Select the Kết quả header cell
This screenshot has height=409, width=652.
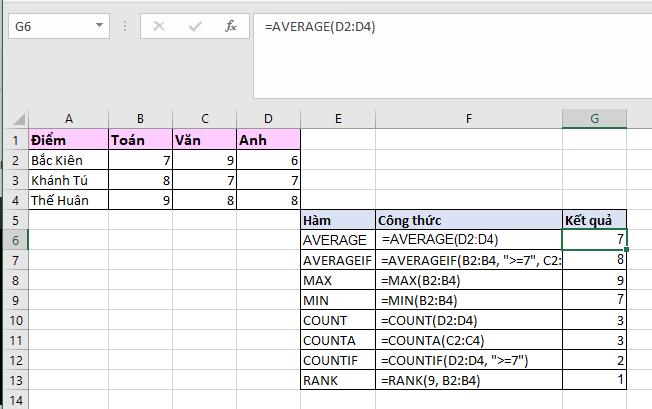coord(594,220)
